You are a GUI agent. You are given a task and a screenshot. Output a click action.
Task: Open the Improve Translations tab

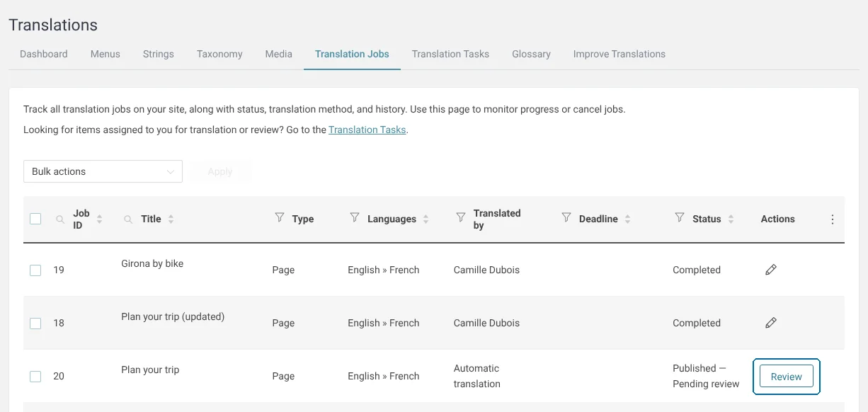(619, 54)
